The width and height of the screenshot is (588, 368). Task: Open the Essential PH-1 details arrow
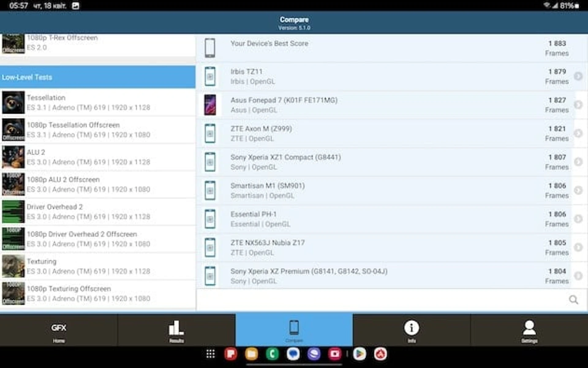click(x=578, y=219)
